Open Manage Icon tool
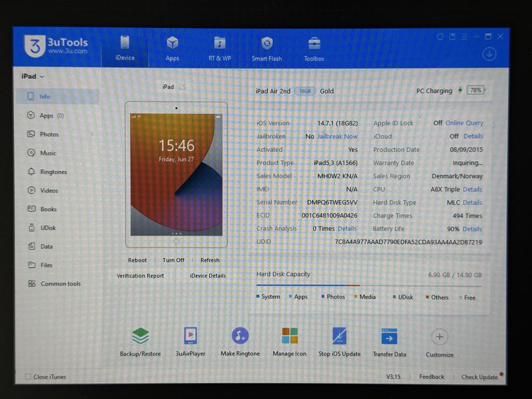532x399 pixels. pyautogui.click(x=289, y=342)
